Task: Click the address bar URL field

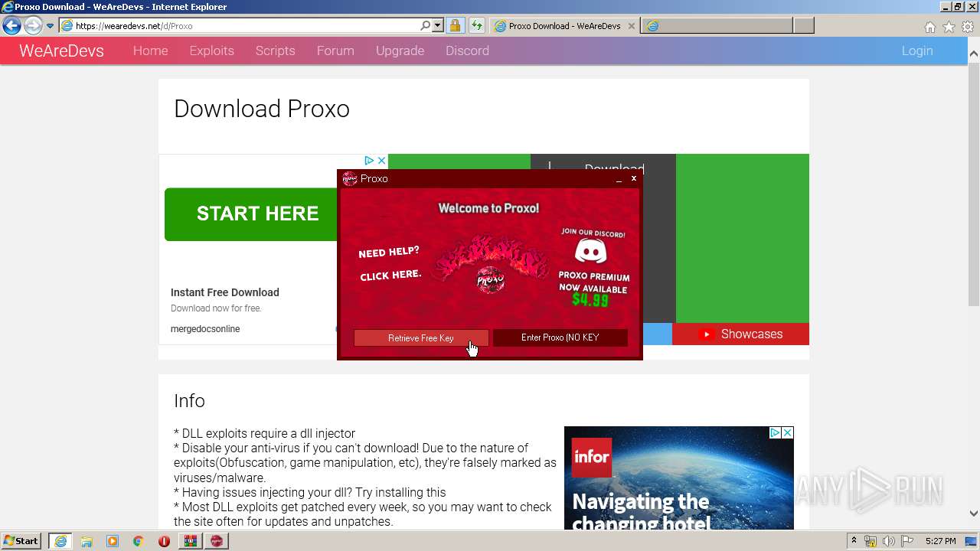Action: pyautogui.click(x=245, y=25)
